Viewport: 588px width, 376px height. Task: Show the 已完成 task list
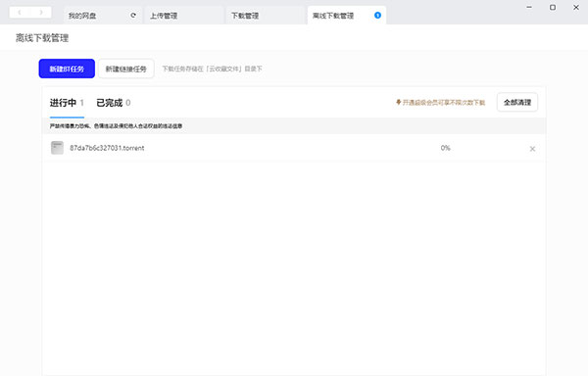[x=114, y=103]
